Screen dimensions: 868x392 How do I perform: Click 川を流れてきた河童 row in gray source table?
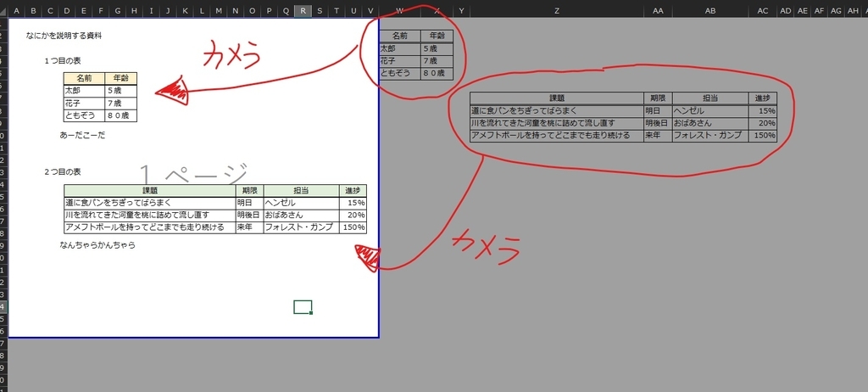pos(556,123)
